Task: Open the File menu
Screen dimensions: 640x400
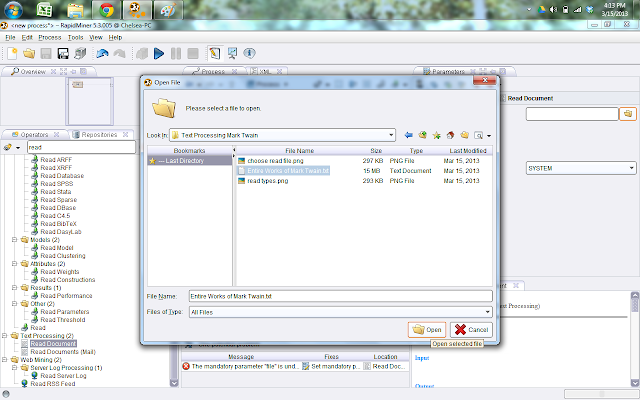Action: [x=10, y=38]
